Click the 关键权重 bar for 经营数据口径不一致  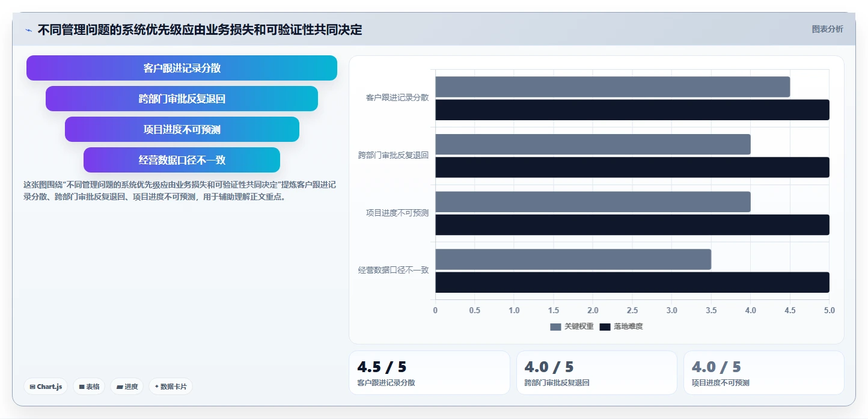click(x=573, y=259)
